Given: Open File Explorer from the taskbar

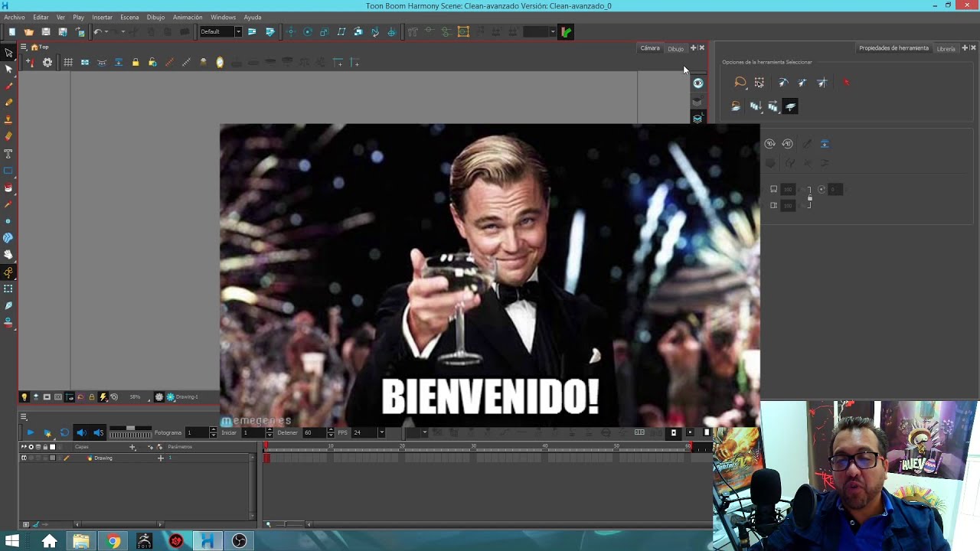Looking at the screenshot, I should tap(81, 541).
